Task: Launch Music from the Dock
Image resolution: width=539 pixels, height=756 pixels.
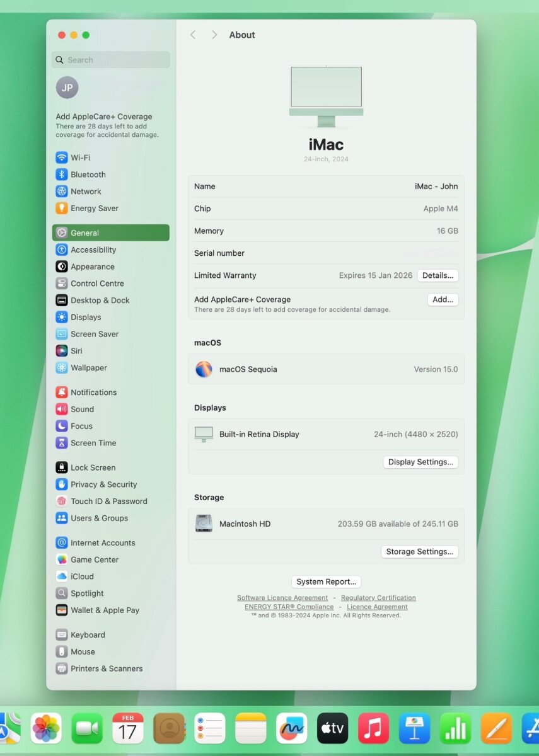Action: coord(374,728)
